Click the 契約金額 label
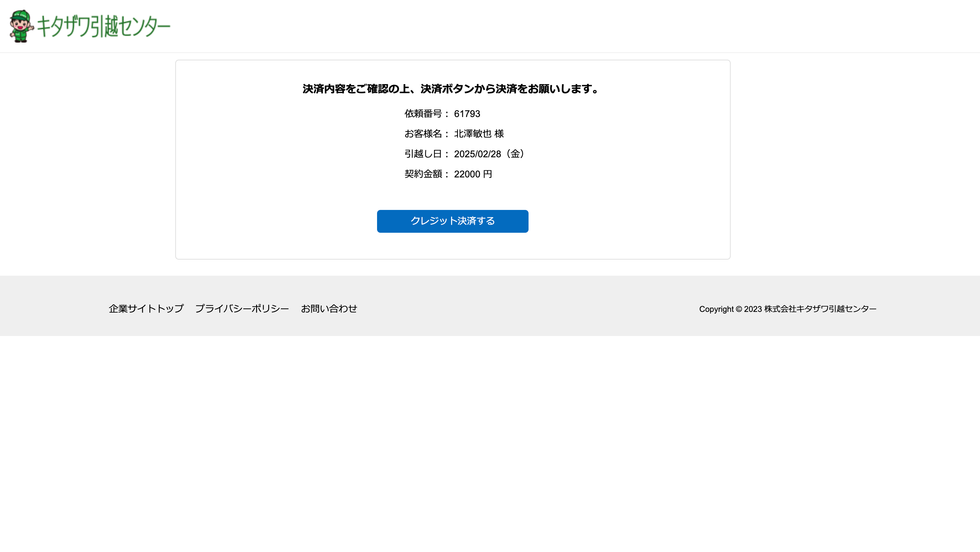 tap(423, 174)
